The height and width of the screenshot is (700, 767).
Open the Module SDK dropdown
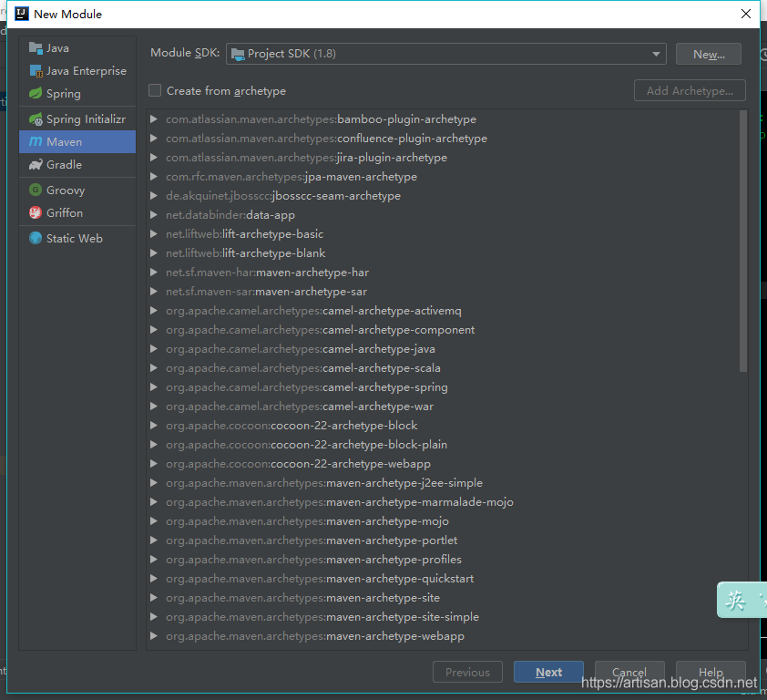tap(446, 54)
